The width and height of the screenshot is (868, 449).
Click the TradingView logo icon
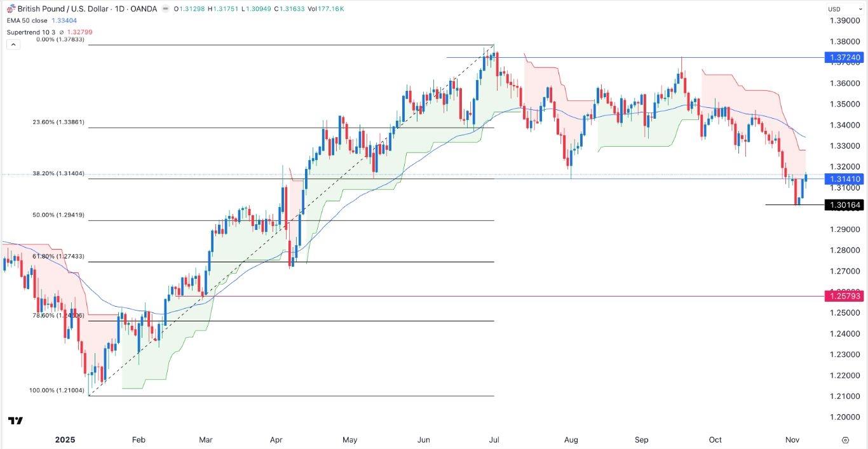[15, 420]
